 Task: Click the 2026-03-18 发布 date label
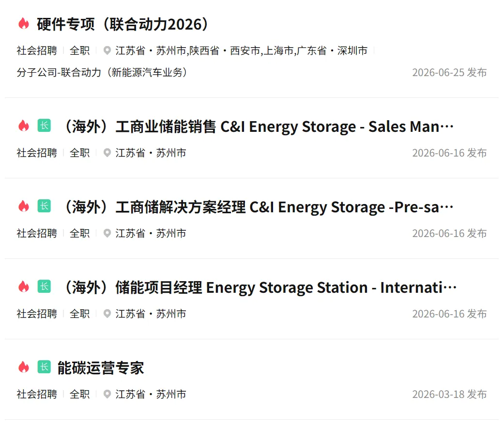click(449, 394)
